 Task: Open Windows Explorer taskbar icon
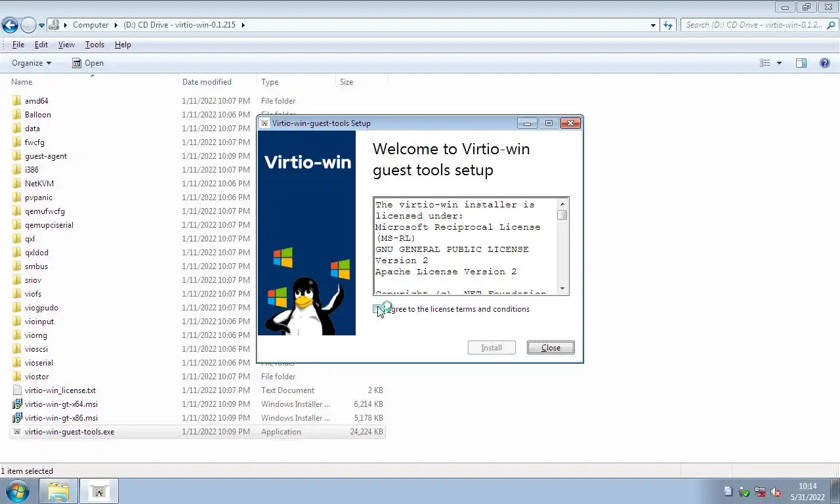point(58,492)
